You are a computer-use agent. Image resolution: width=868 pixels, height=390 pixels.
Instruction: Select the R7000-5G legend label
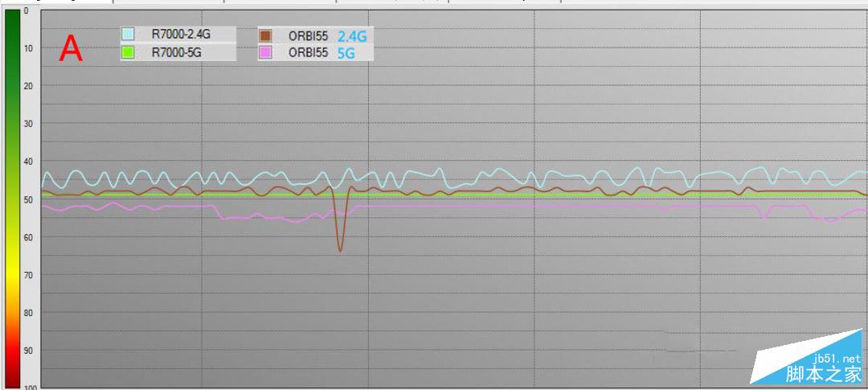click(177, 53)
